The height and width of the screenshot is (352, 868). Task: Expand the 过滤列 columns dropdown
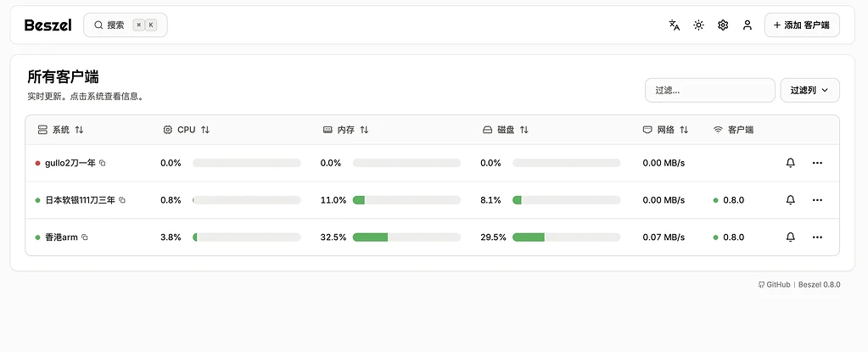(809, 90)
